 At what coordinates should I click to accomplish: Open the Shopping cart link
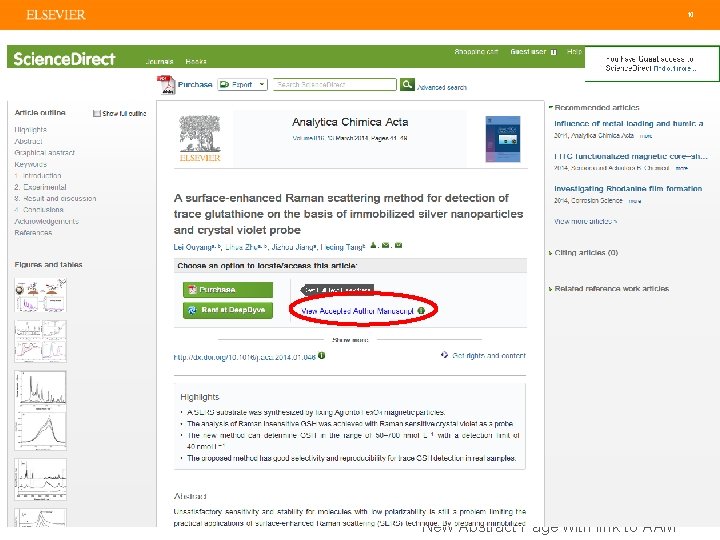(476, 52)
